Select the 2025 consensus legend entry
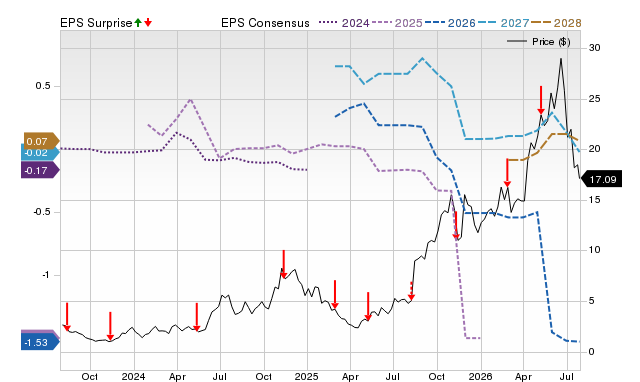Image resolution: width=640 pixels, height=382 pixels. pyautogui.click(x=397, y=23)
